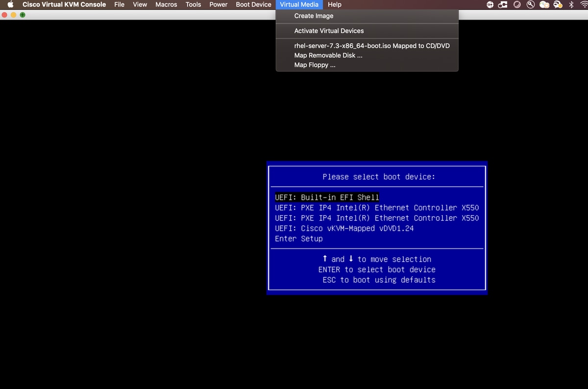Image resolution: width=588 pixels, height=389 pixels.
Task: Click the yellow minimize window button
Action: 14,15
